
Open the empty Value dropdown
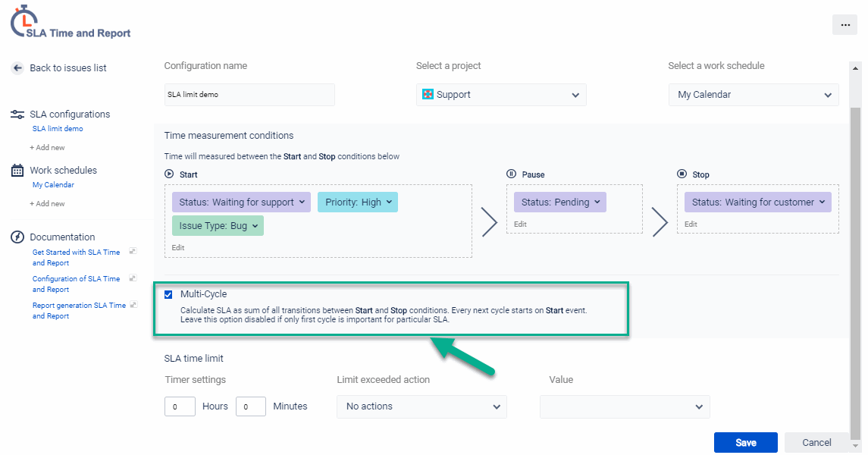(x=625, y=406)
